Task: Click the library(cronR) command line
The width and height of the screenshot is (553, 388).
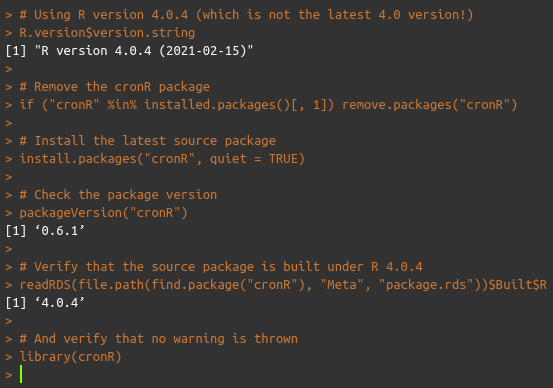Action: click(71, 357)
